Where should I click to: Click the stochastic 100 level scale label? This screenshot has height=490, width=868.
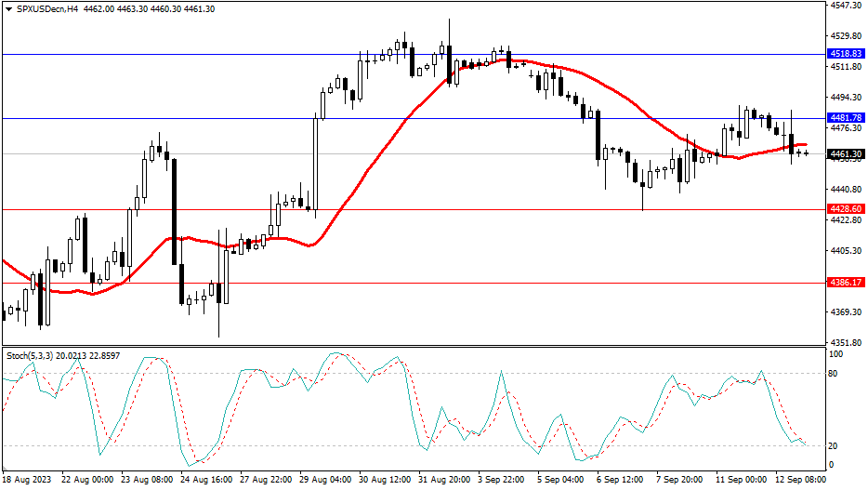[x=836, y=355]
